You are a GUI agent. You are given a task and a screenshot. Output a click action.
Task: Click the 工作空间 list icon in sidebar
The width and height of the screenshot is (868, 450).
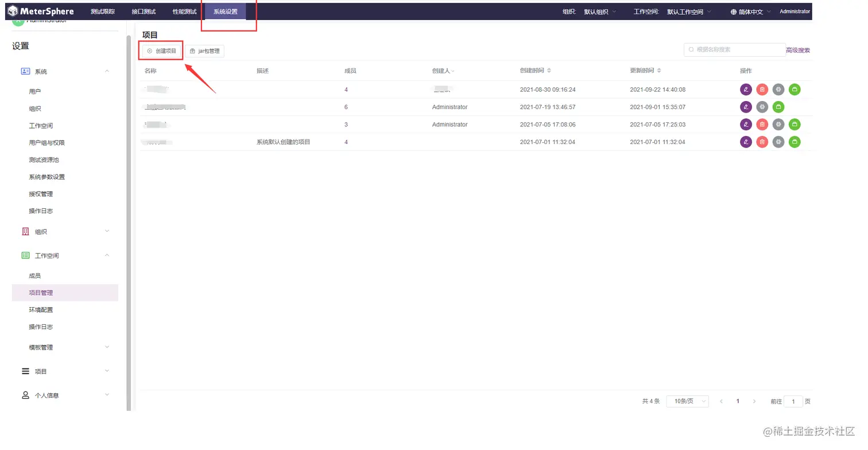click(x=25, y=255)
